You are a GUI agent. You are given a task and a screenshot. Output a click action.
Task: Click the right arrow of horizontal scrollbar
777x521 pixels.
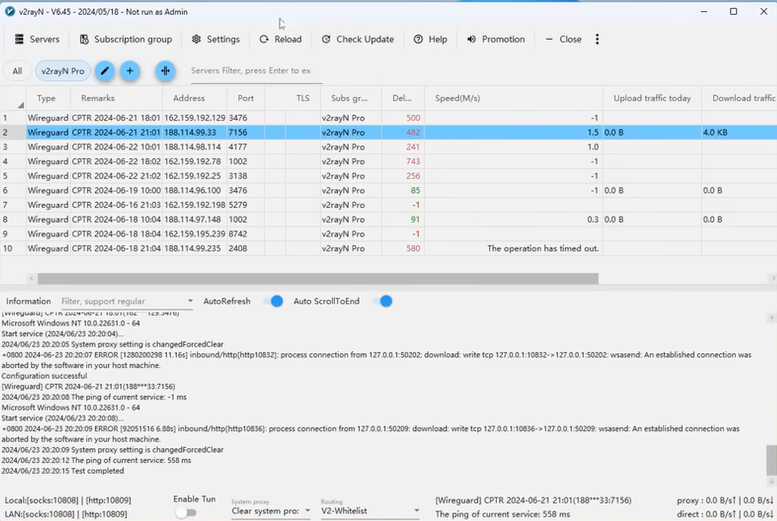tap(773, 279)
